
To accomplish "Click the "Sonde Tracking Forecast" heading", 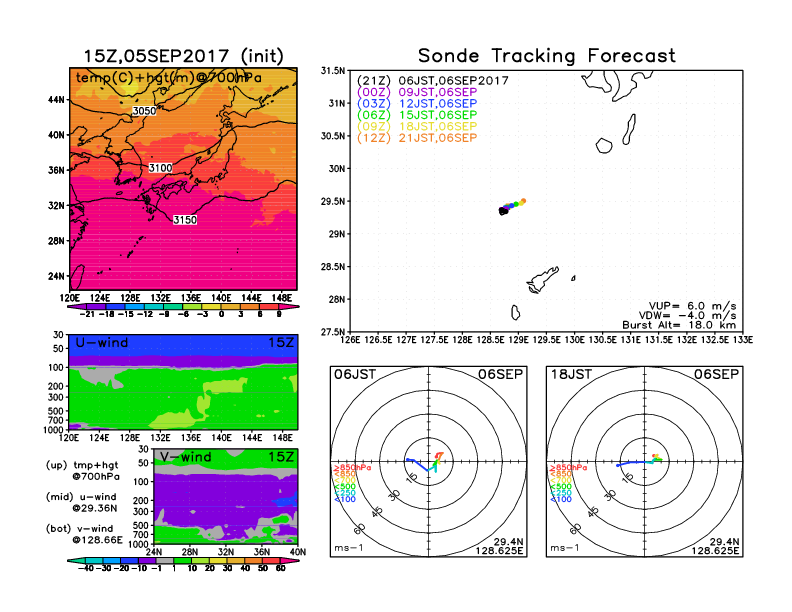I will click(x=547, y=55).
